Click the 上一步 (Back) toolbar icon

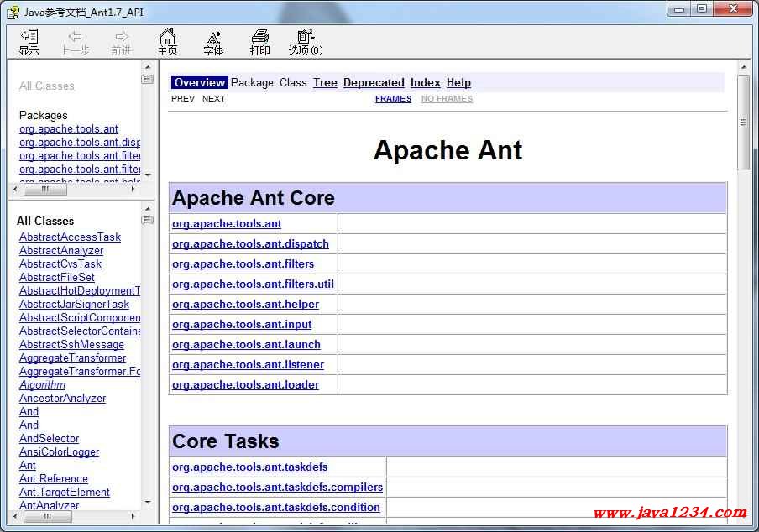pyautogui.click(x=75, y=43)
